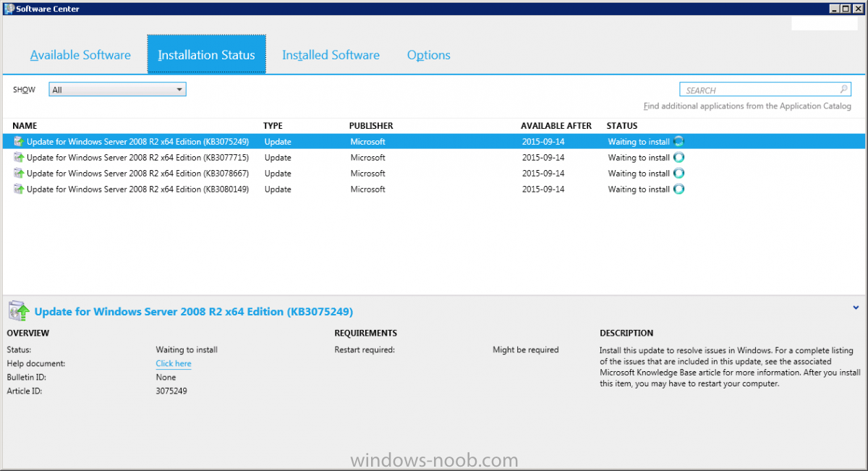Click the details pane title for KB3075249
The height and width of the screenshot is (471, 868).
[x=194, y=312]
